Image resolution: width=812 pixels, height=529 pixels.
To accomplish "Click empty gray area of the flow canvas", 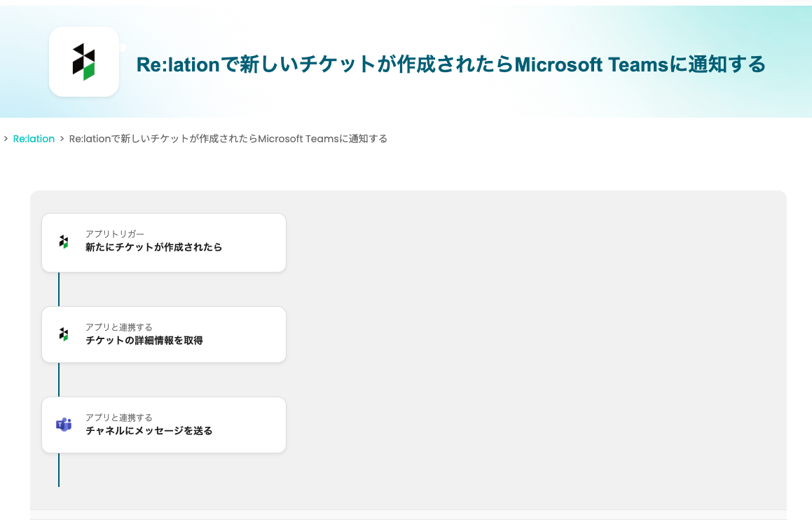I will click(x=532, y=336).
